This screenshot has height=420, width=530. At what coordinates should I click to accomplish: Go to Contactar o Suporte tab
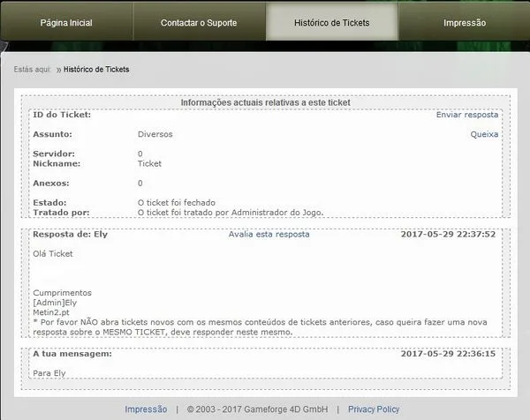point(199,23)
